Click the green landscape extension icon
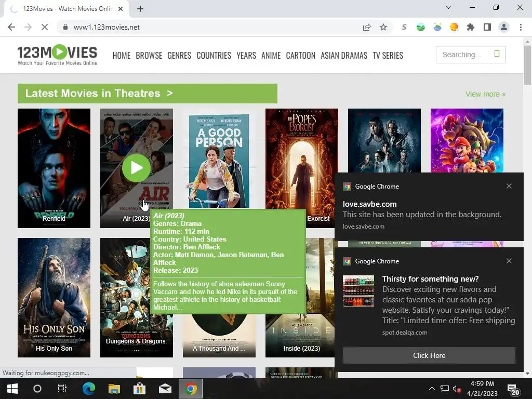 click(x=421, y=27)
